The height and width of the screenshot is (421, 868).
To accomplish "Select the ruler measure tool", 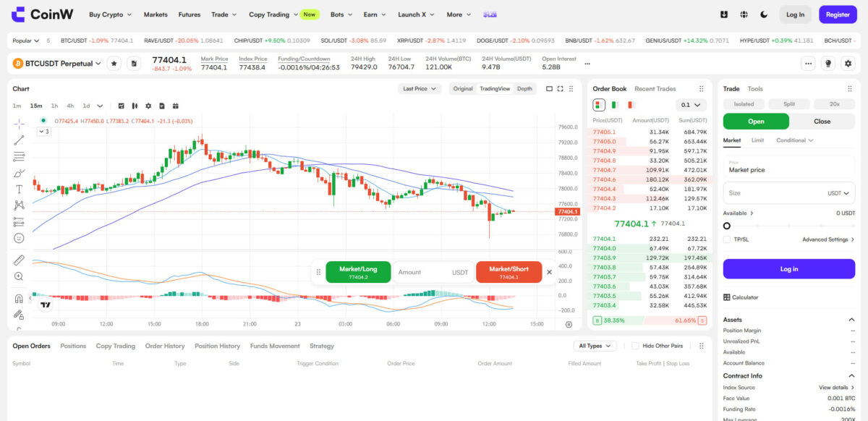I will click(x=19, y=260).
